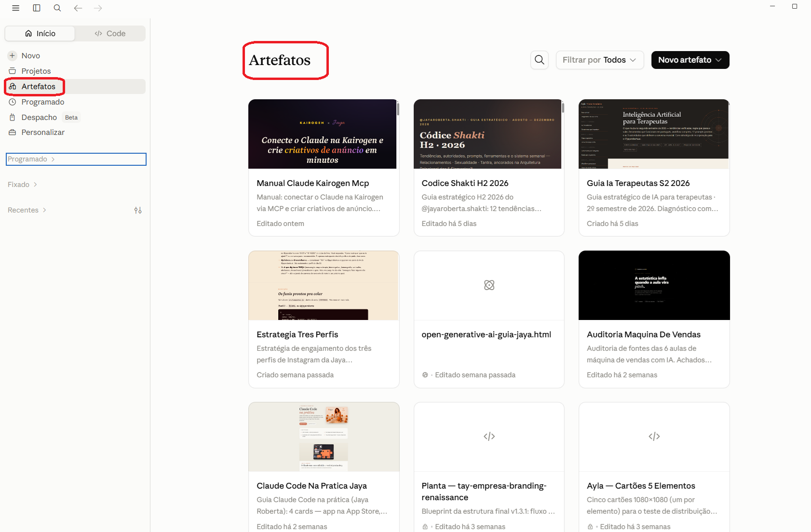Minimize the application window
811x532 pixels.
tap(772, 6)
